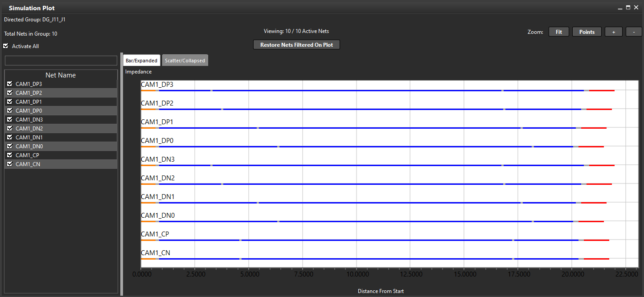Uncheck the CAM1_DN2 net in list
Viewport: 644px width, 297px height.
pyautogui.click(x=9, y=128)
